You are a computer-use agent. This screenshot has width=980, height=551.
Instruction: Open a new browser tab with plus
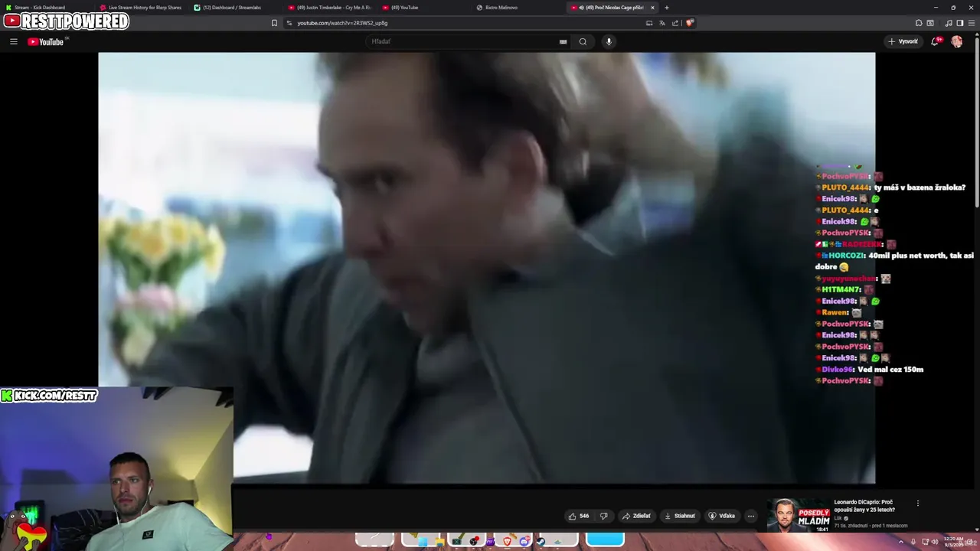point(666,8)
